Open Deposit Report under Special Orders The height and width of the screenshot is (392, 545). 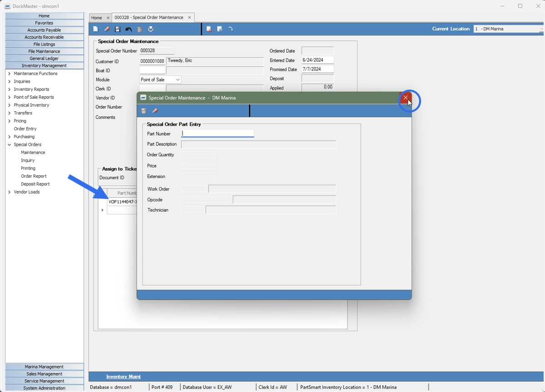[x=35, y=184]
